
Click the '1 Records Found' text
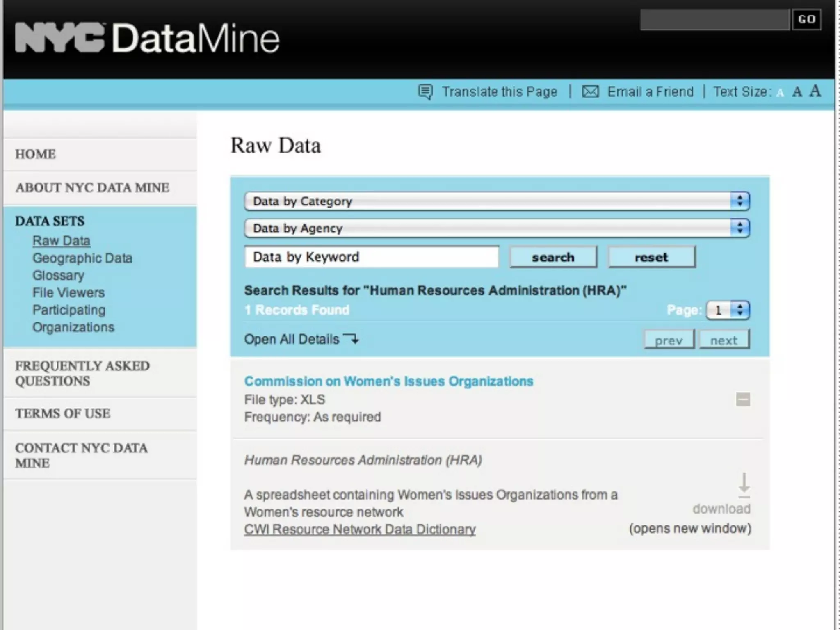point(297,310)
